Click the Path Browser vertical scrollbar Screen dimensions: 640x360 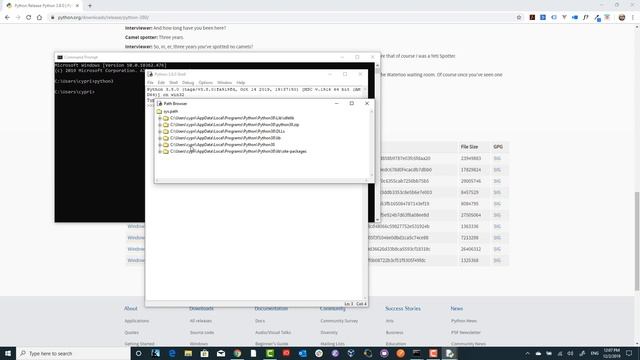click(x=371, y=143)
